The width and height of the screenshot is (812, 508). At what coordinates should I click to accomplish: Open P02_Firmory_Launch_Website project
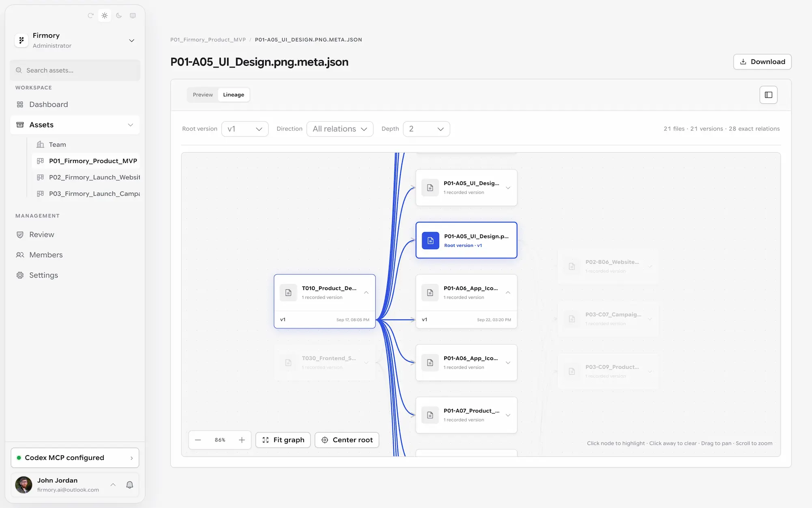point(85,177)
